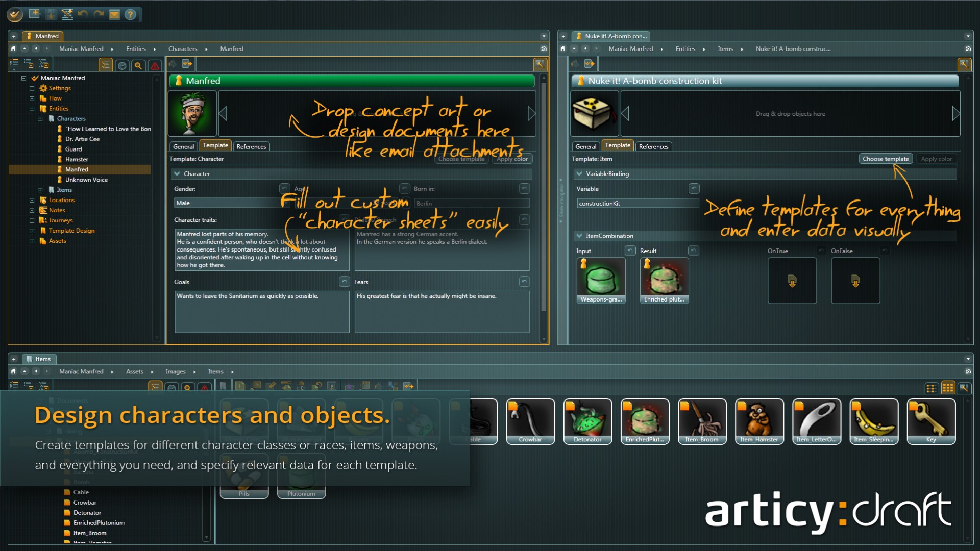Click the Save icon in the top toolbar
The image size is (980, 551).
coord(51,14)
